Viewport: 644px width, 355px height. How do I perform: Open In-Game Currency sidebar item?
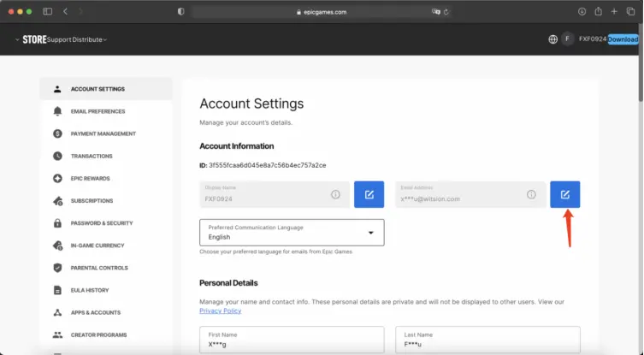[x=106, y=246]
